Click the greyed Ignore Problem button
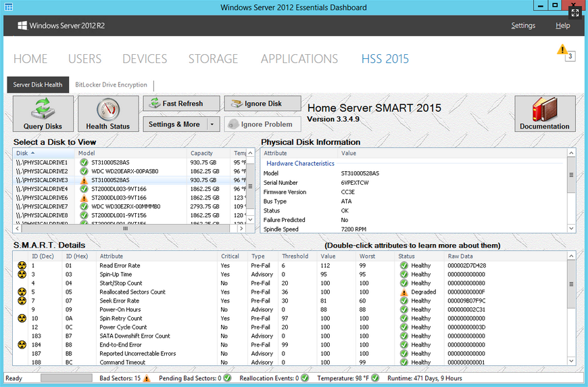Viewport: 588px width, 387px height. pyautogui.click(x=262, y=124)
